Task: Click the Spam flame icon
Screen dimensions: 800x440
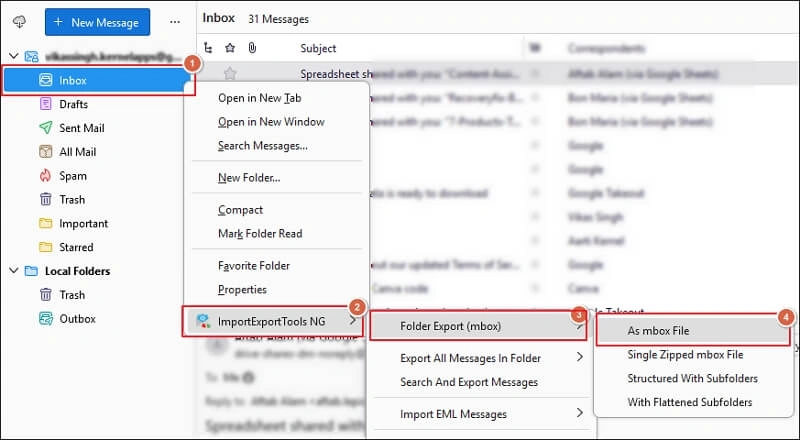Action: (x=45, y=176)
